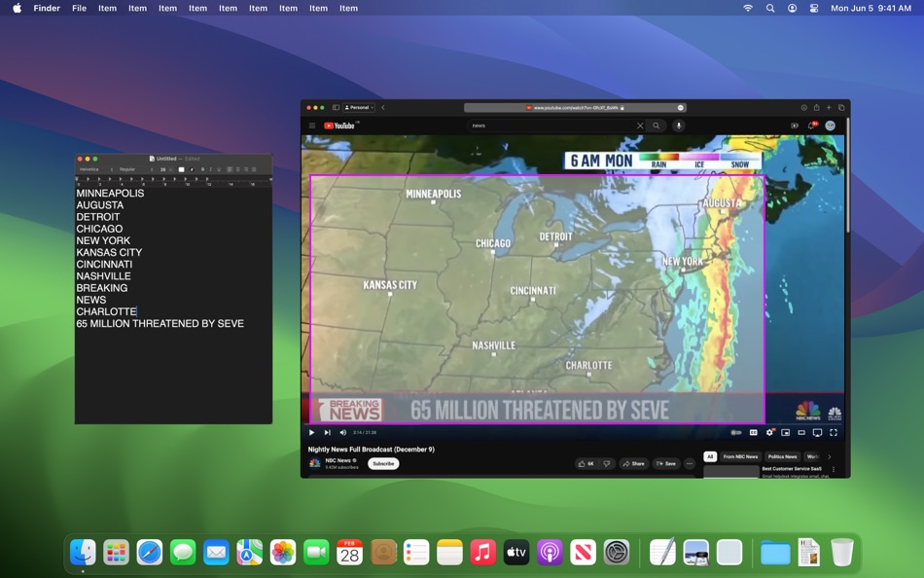
Task: Open TextEdit highlight color picker
Action: [x=192, y=169]
